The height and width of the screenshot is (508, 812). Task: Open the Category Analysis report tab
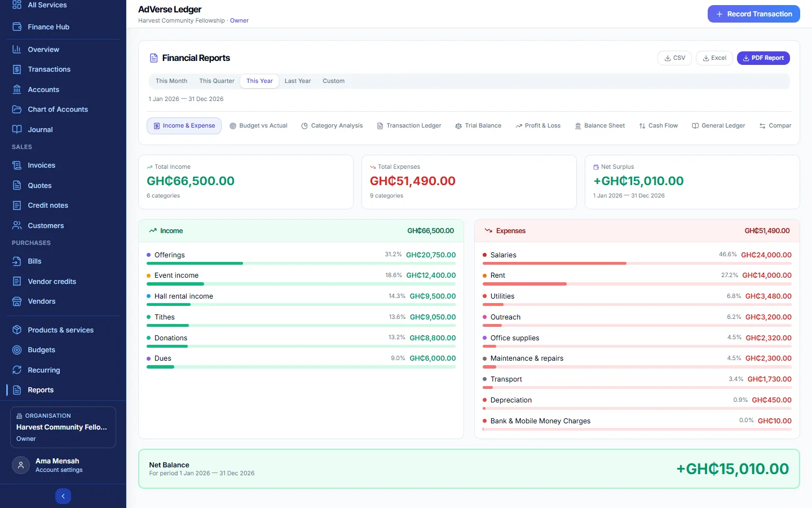coord(332,126)
